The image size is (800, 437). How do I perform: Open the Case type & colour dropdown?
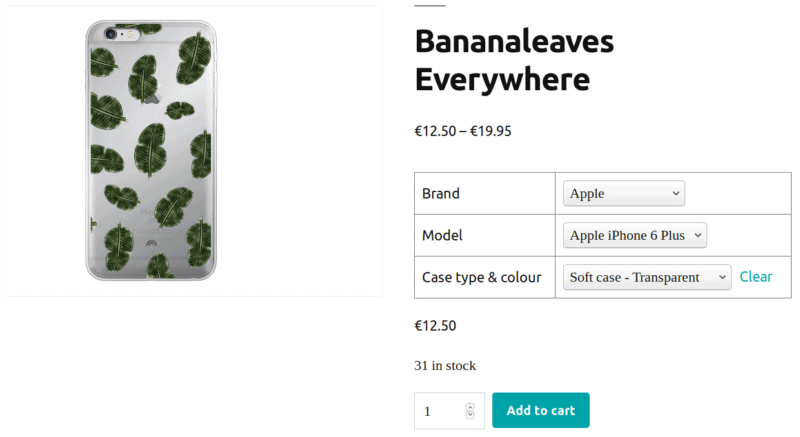[x=647, y=277]
